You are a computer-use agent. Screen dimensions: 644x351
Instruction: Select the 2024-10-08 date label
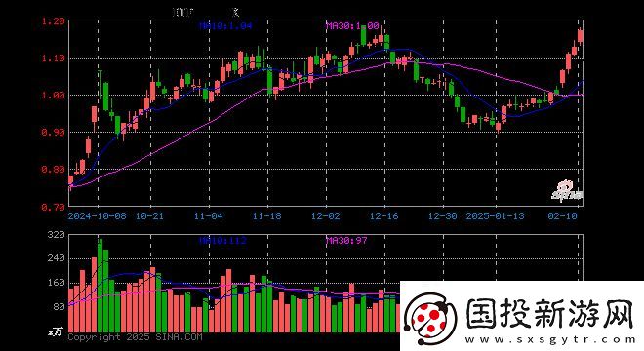(x=98, y=215)
